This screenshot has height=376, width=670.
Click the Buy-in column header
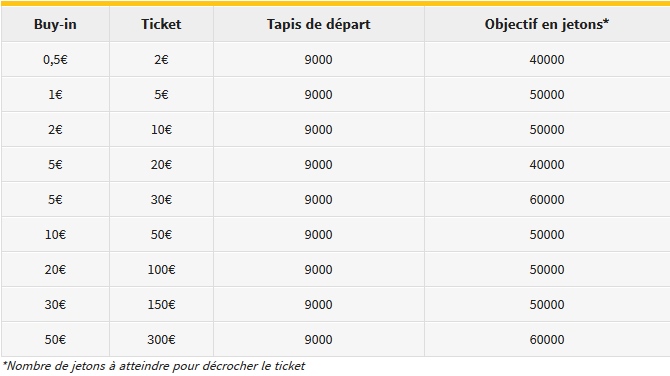tap(55, 24)
